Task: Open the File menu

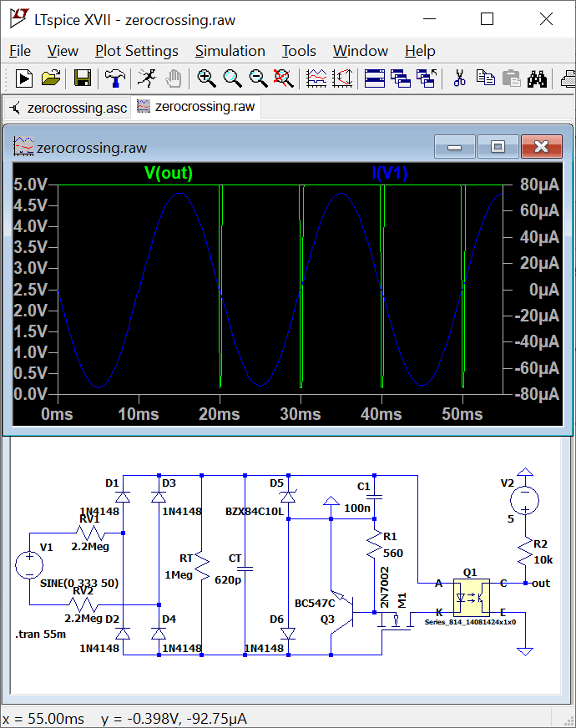Action: tap(20, 51)
